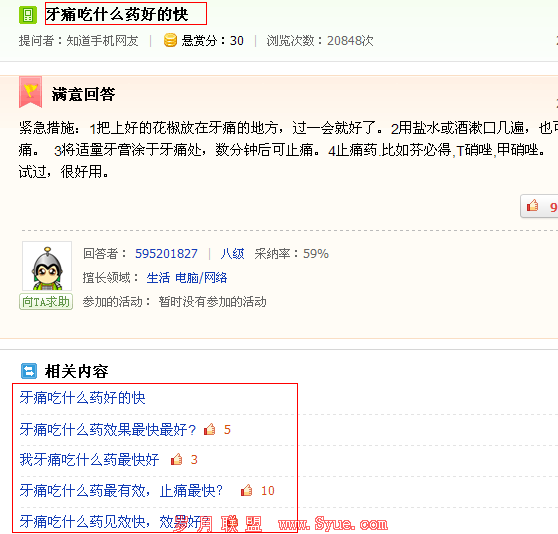Viewport: 558px width, 534px height.
Task: Click thumbs-up icon beside the count 3
Action: (177, 460)
